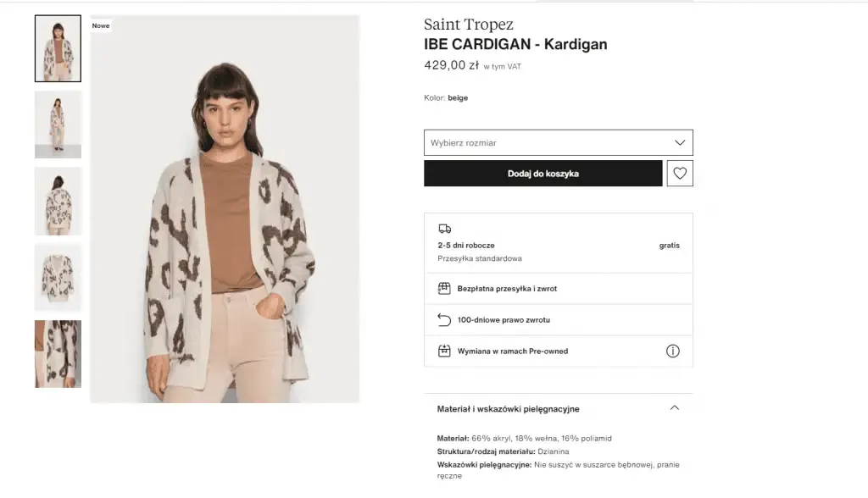Click 'Wymiana w ramach Pre-owned' row
This screenshot has height=498, width=868.
coord(512,351)
